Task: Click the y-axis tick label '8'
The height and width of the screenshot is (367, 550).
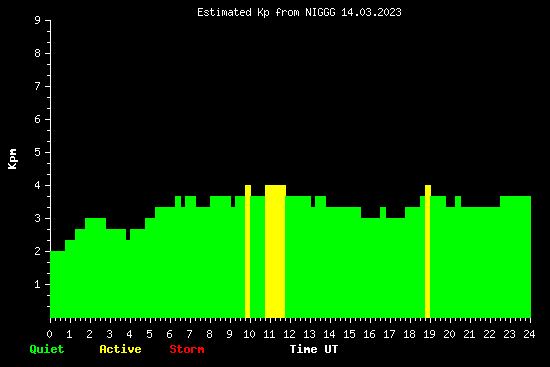Action: coord(38,53)
